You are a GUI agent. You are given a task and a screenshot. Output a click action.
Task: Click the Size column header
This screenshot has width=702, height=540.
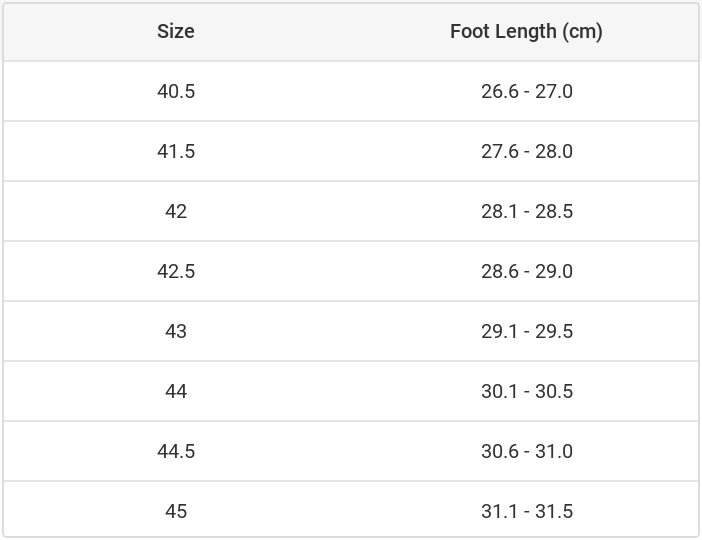[x=176, y=31]
